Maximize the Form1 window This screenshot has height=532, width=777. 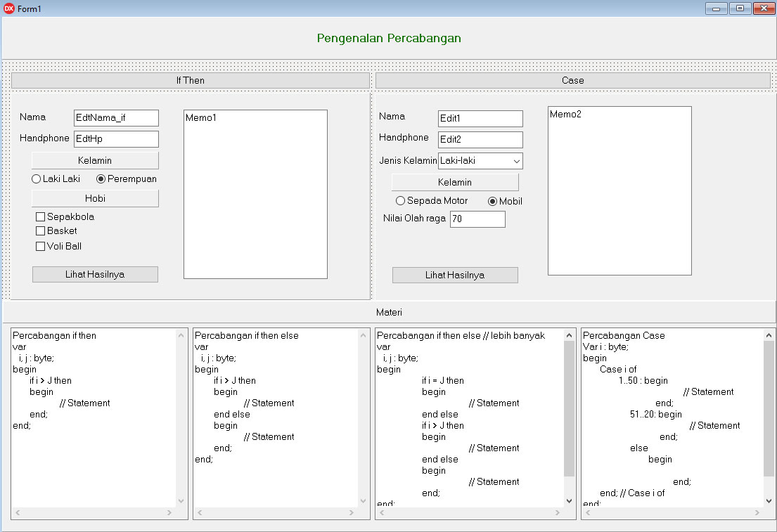(x=740, y=8)
